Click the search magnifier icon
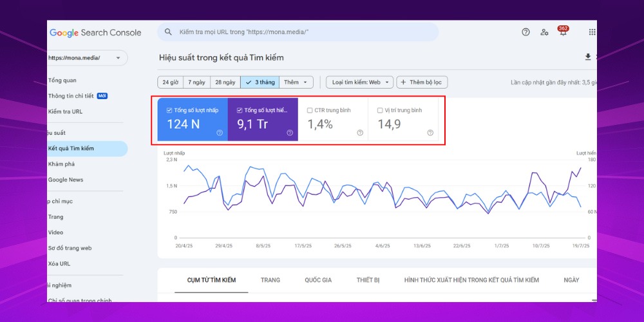644x322 pixels. click(x=168, y=32)
